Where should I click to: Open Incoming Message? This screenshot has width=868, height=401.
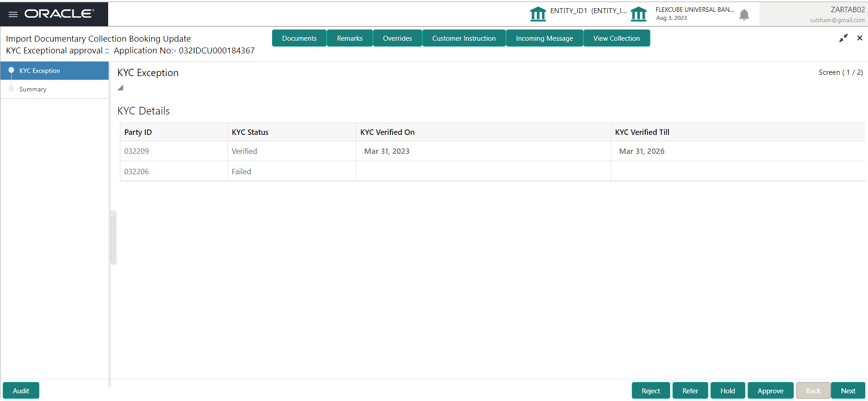[x=544, y=38]
